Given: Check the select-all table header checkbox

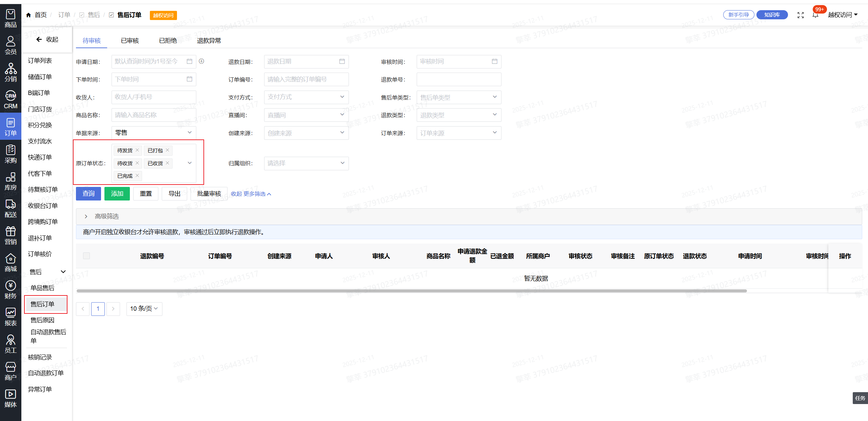Looking at the screenshot, I should pyautogui.click(x=86, y=256).
